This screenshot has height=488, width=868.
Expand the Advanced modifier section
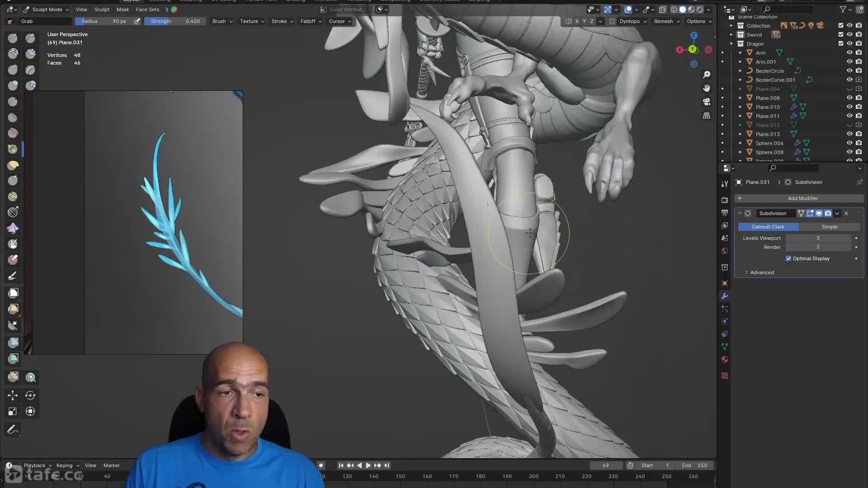coord(759,272)
